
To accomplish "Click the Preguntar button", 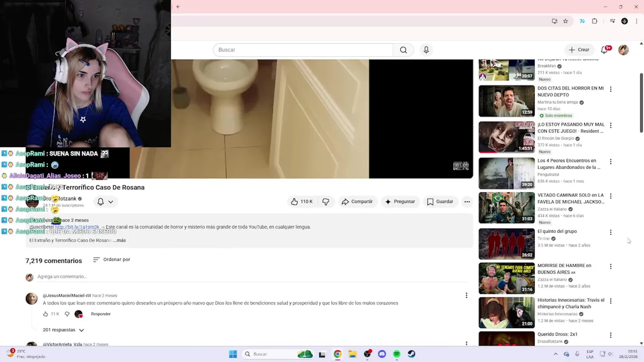I will (399, 202).
